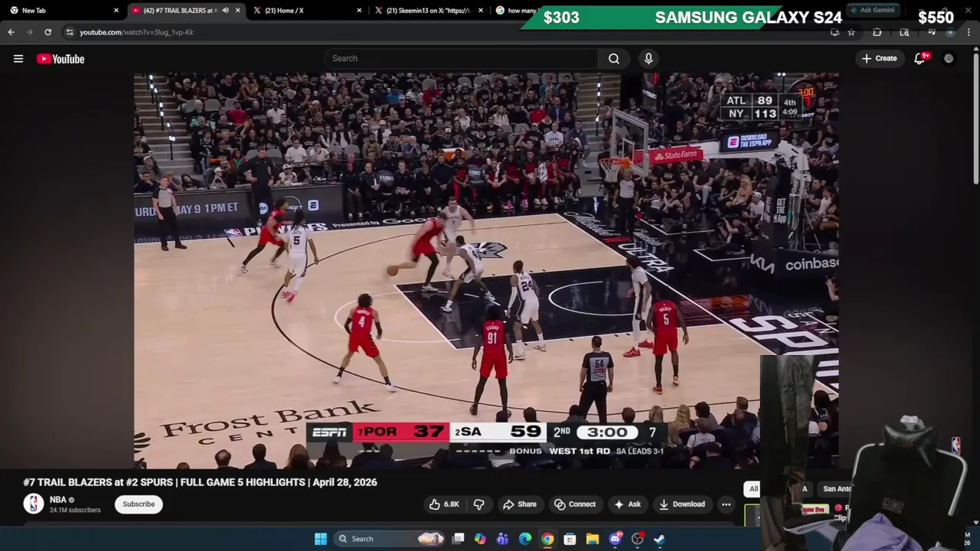Select the All filter chip
This screenshot has height=551, width=980.
(x=753, y=489)
